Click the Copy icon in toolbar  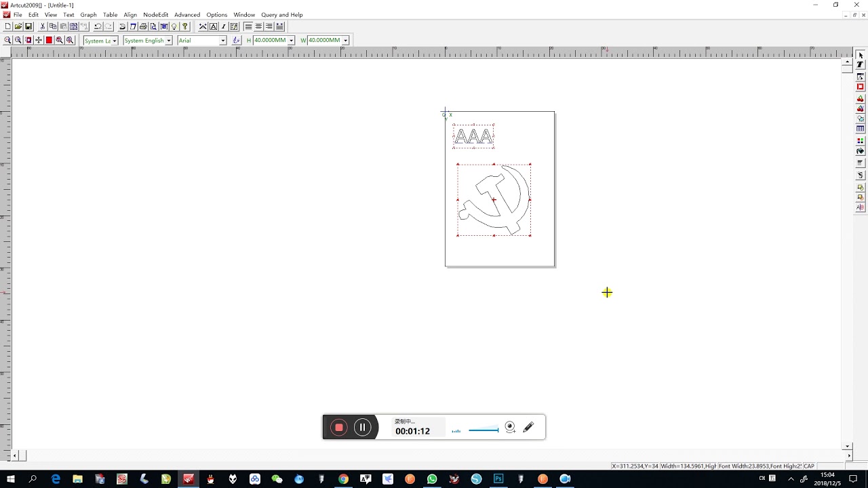coord(53,26)
